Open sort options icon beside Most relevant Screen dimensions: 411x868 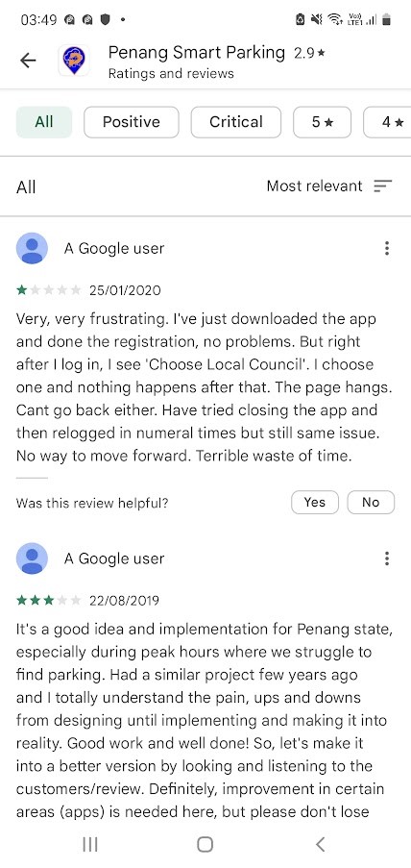pos(383,186)
